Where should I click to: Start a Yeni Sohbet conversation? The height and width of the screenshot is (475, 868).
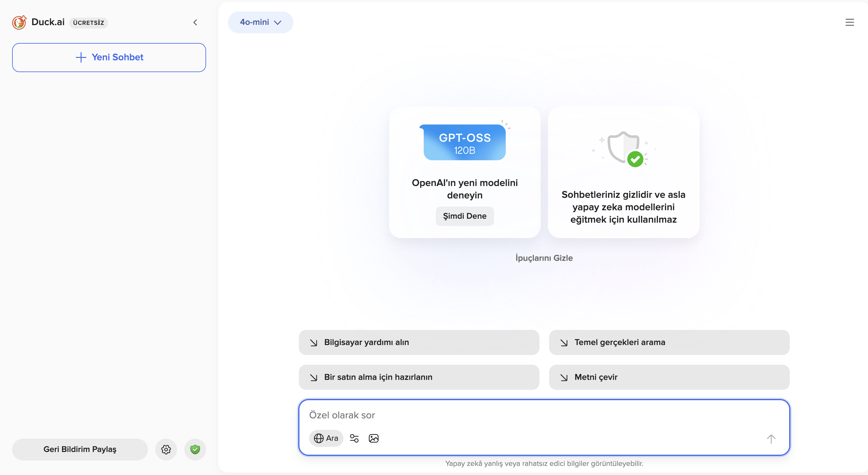tap(109, 57)
